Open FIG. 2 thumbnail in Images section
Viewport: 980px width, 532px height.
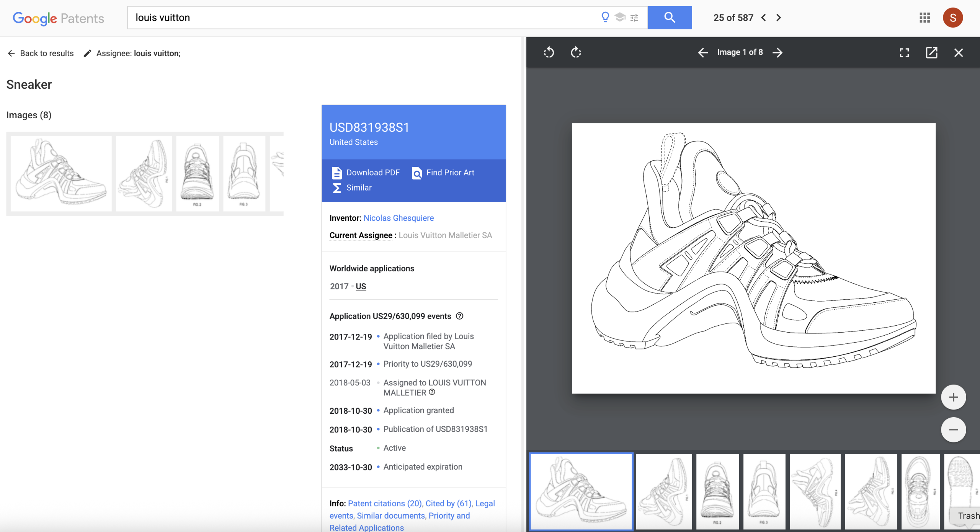198,173
